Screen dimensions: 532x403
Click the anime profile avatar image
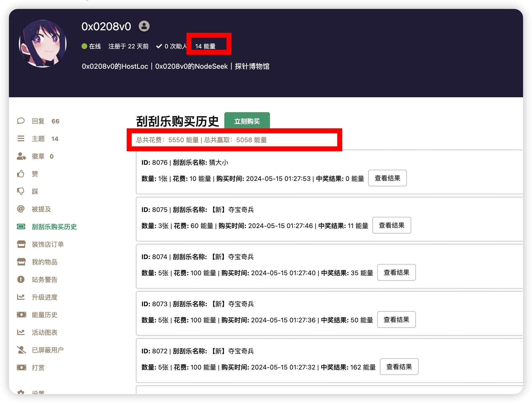tap(43, 44)
